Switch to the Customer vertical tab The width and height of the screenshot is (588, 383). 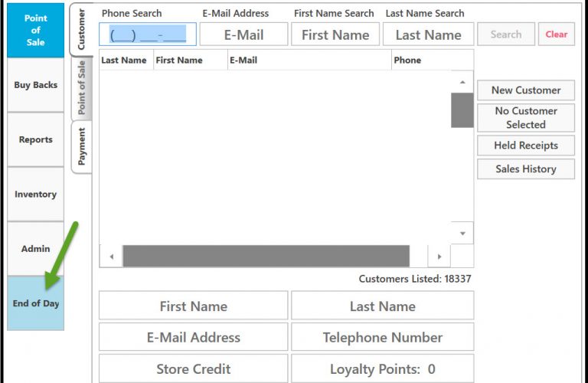[x=81, y=30]
